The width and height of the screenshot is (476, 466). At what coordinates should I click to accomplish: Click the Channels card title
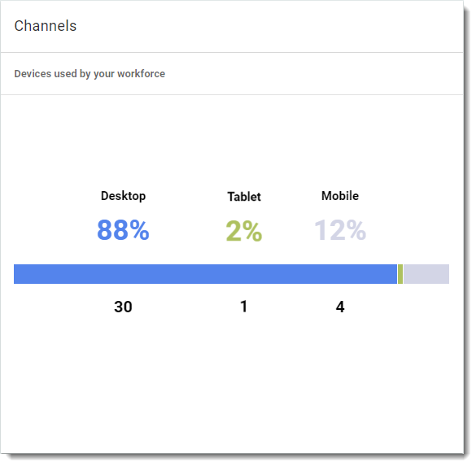click(x=46, y=26)
